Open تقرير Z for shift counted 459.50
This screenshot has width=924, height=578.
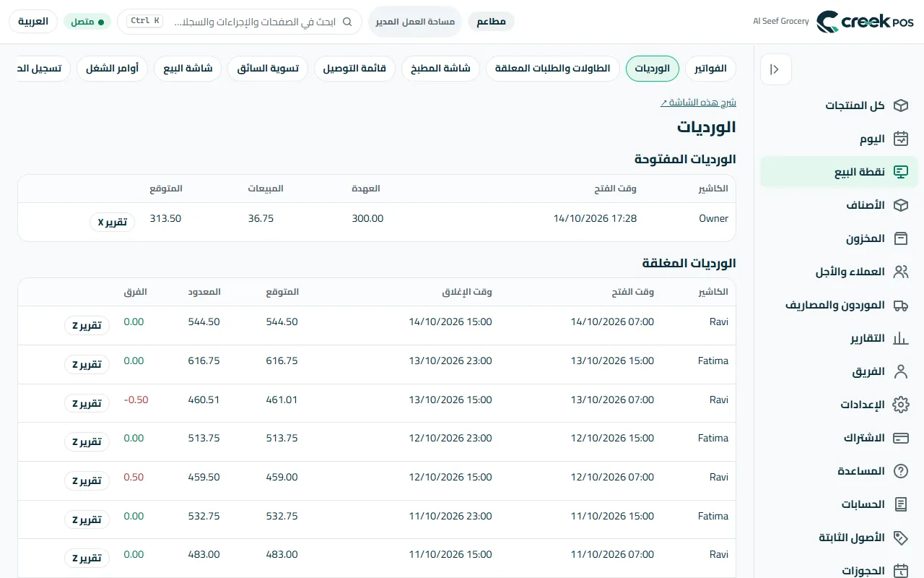click(87, 480)
